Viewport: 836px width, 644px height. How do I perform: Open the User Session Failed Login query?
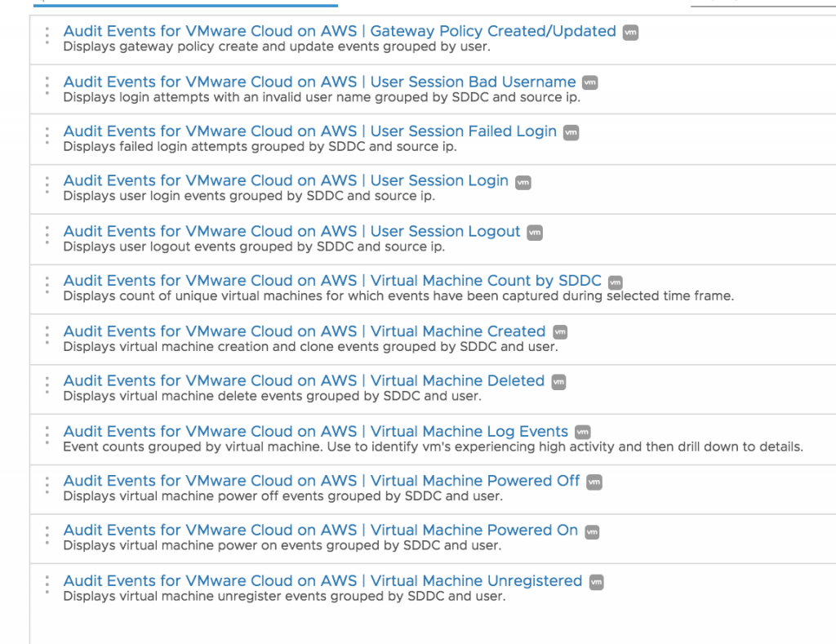309,131
